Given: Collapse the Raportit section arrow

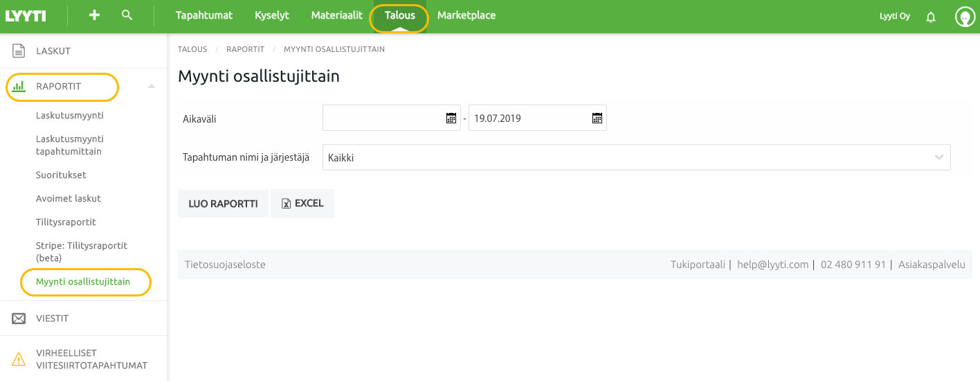Looking at the screenshot, I should (x=152, y=87).
